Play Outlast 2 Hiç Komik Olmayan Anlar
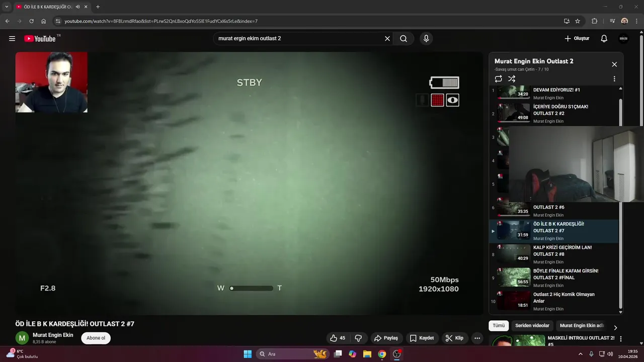 pyautogui.click(x=554, y=302)
